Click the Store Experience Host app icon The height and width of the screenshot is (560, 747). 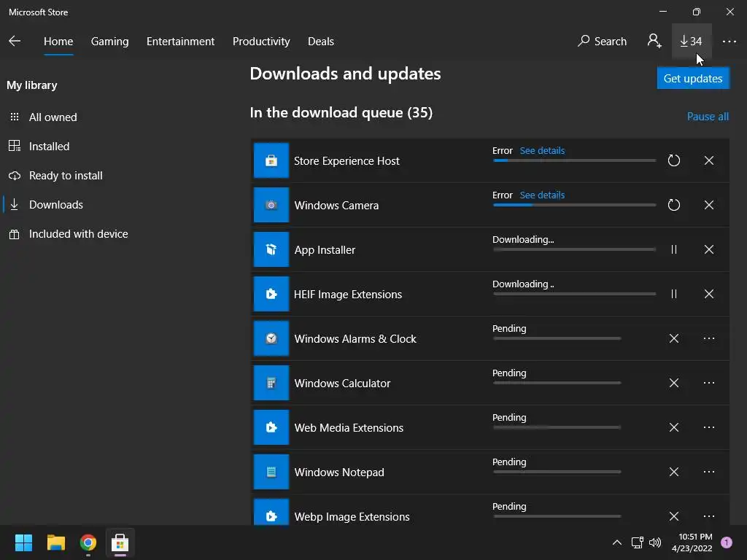pos(271,160)
